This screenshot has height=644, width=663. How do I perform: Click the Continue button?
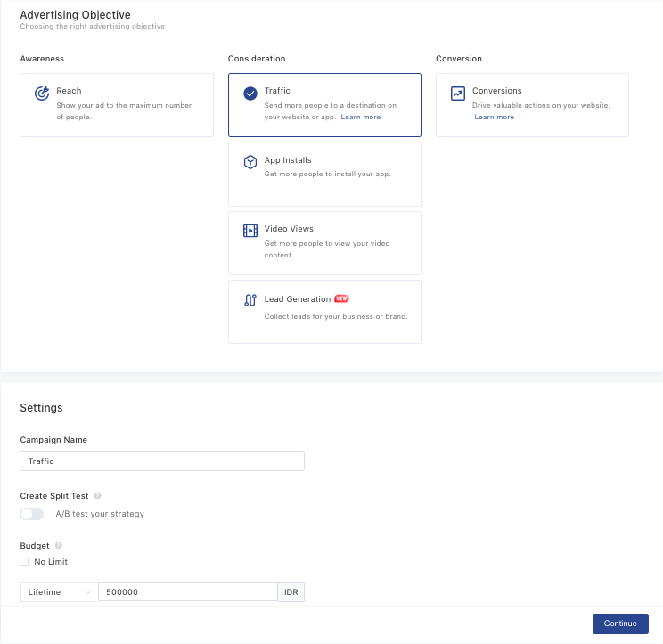(x=620, y=624)
